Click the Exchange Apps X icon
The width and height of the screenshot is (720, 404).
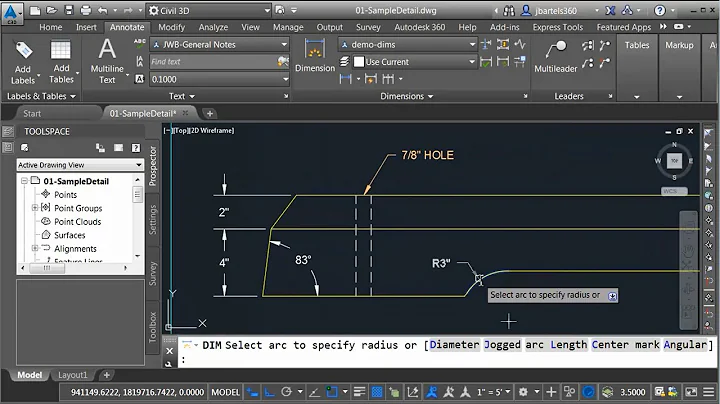click(610, 10)
